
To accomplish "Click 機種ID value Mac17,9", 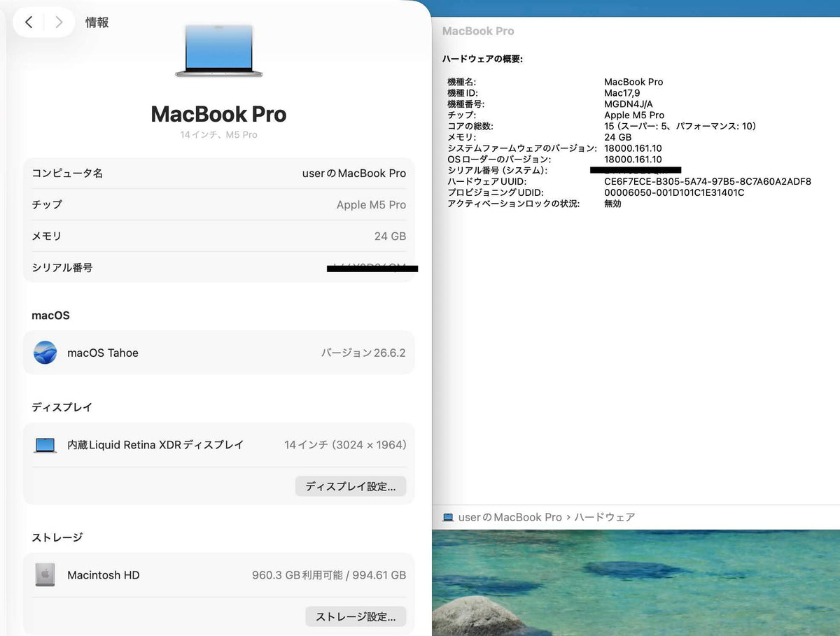I will pos(622,92).
